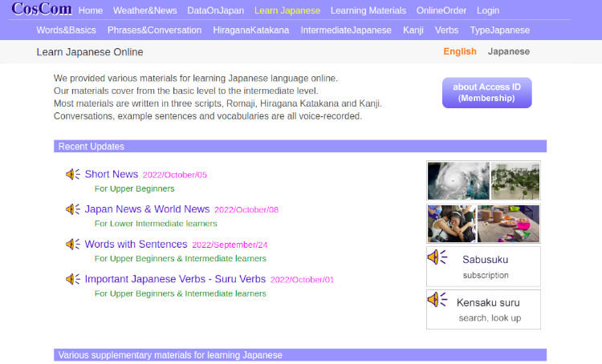Image resolution: width=602 pixels, height=364 pixels.
Task: Click 'For Upper Beginners' under Short News
Action: [134, 188]
